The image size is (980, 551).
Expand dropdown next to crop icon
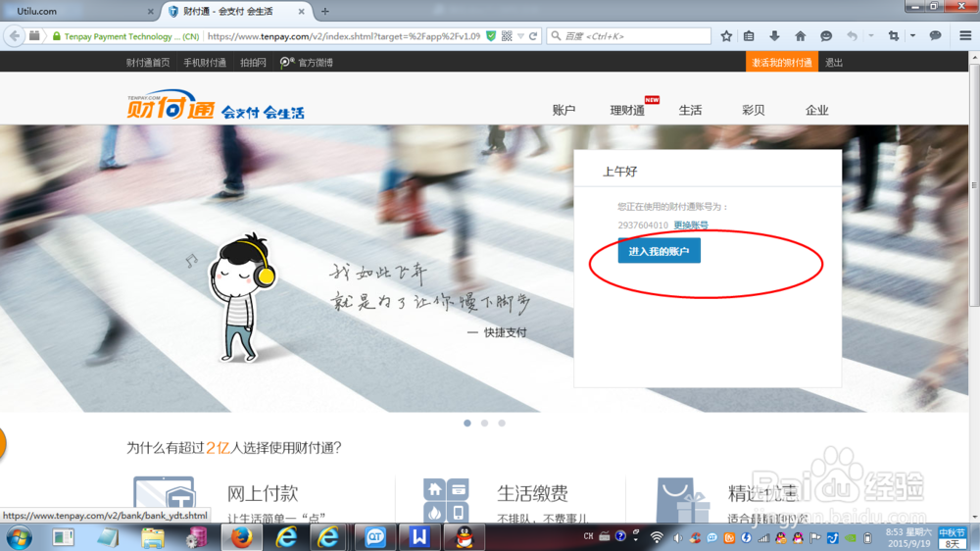coord(913,36)
